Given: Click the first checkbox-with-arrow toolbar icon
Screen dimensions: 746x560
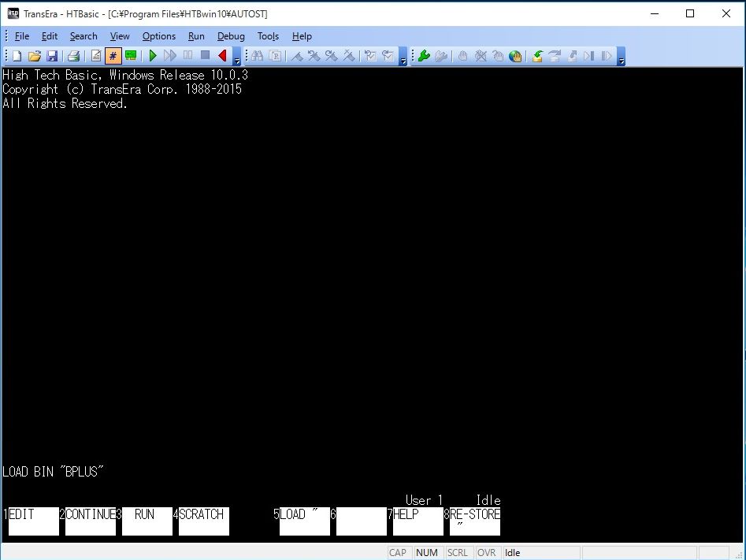Looking at the screenshot, I should click(x=370, y=56).
